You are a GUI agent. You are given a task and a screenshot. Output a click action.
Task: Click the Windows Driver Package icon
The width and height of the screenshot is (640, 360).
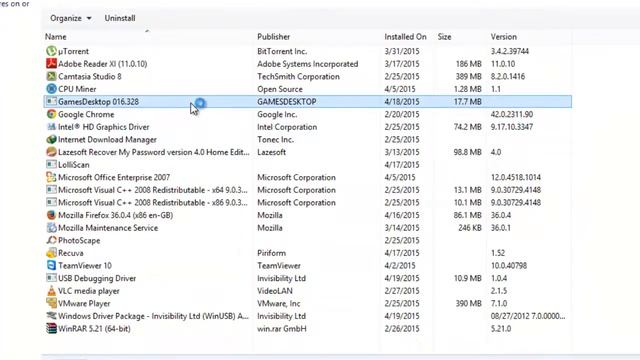click(x=51, y=316)
